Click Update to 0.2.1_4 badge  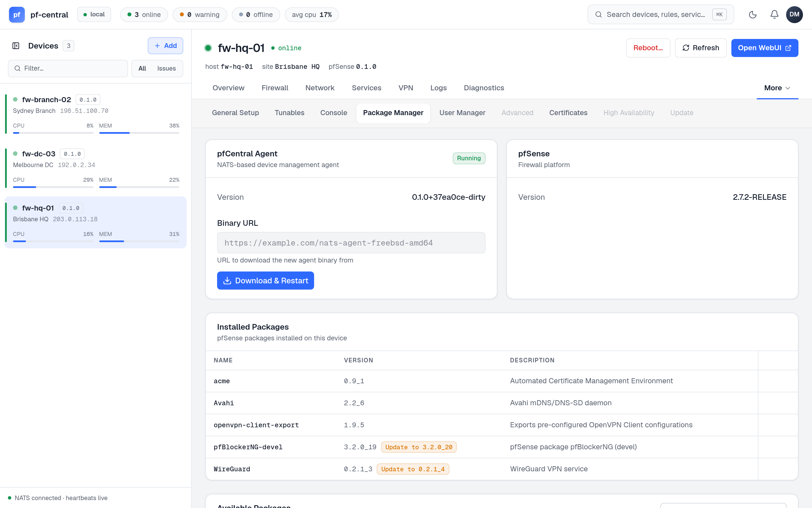(413, 469)
